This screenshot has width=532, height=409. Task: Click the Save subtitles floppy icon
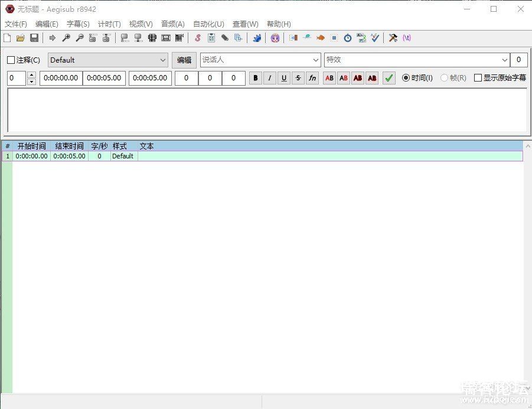click(x=34, y=38)
